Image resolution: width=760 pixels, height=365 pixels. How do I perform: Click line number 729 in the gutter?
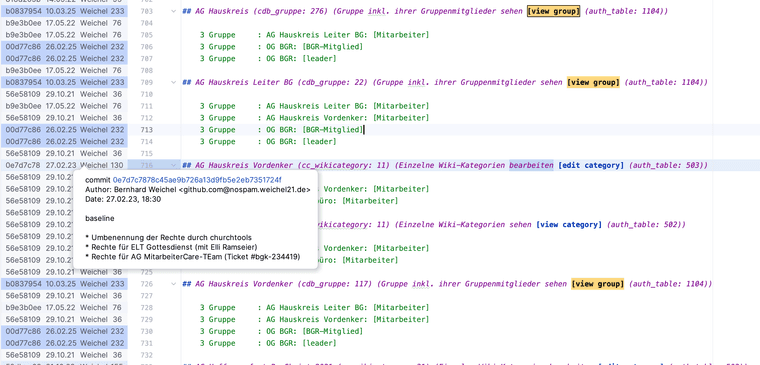coord(146,319)
